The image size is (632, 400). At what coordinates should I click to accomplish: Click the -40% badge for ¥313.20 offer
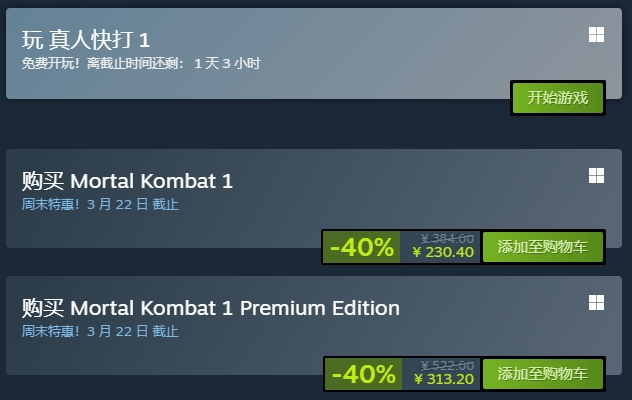tap(363, 374)
